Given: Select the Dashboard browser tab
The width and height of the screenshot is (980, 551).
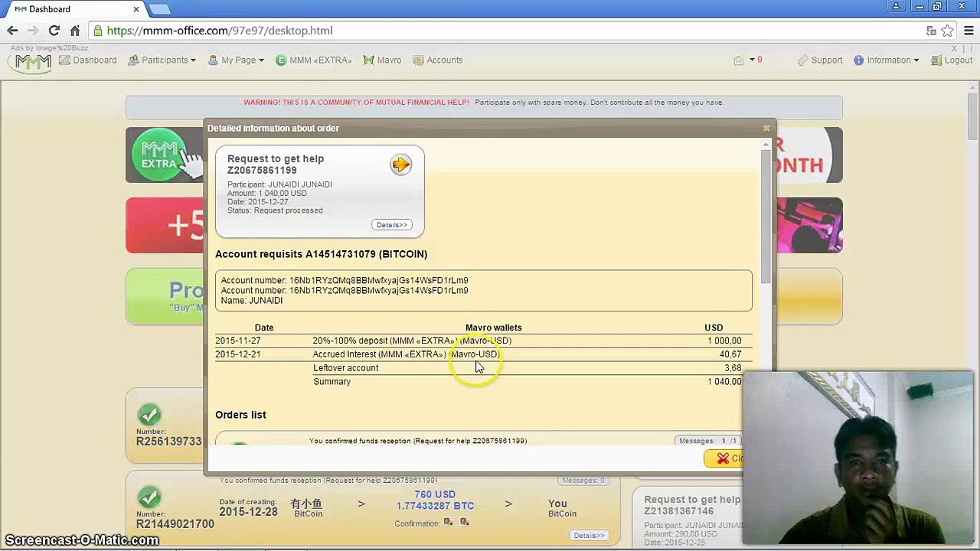Looking at the screenshot, I should [x=75, y=9].
